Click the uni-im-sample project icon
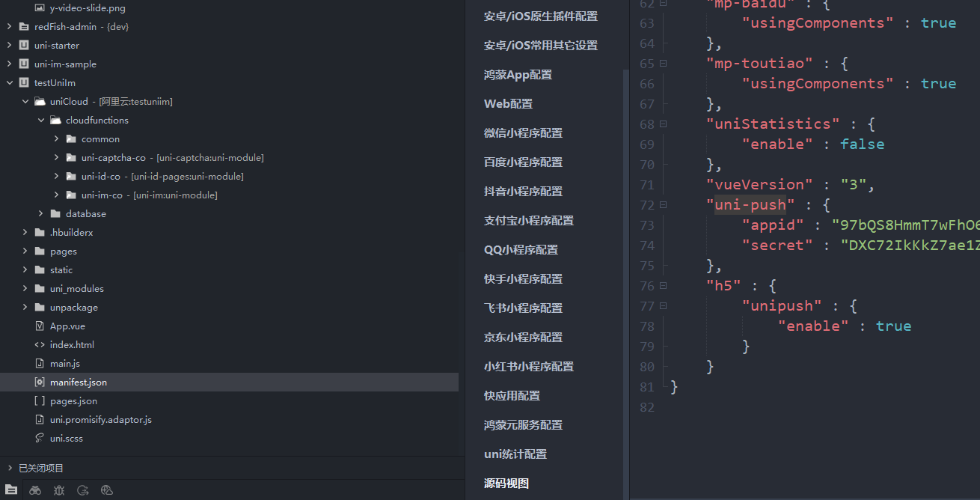 24,64
